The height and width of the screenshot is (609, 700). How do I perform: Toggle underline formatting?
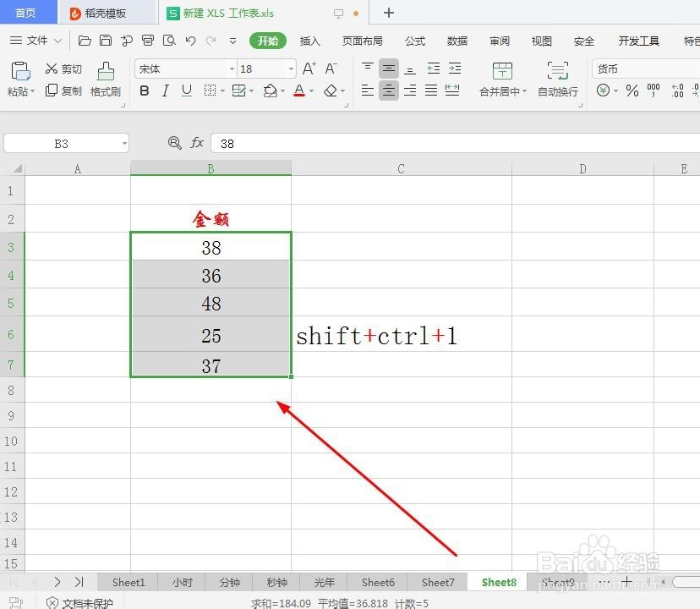tap(186, 91)
